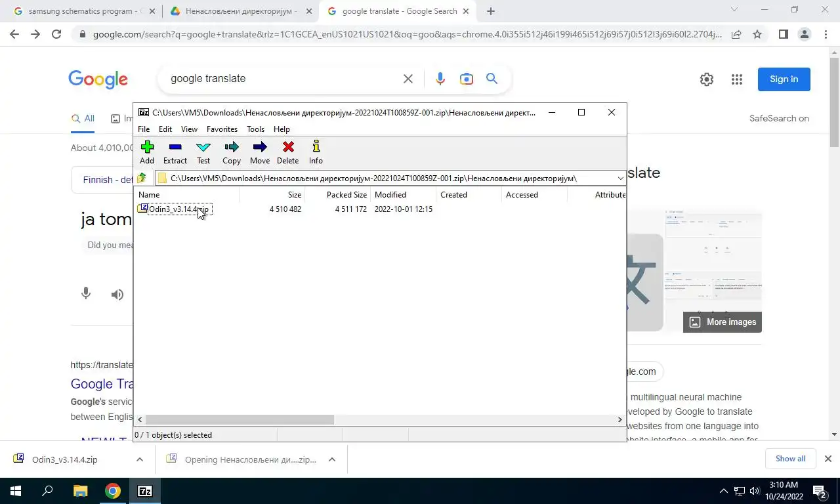Show hidden system tray icons
The image size is (840, 504).
[x=724, y=491]
